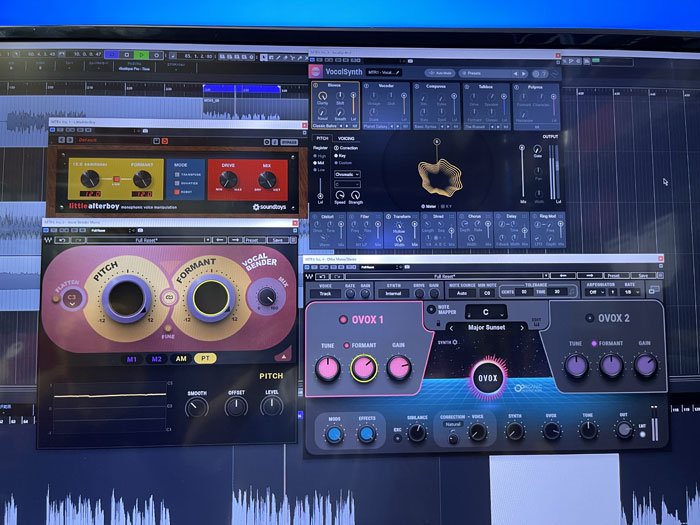Image resolution: width=700 pixels, height=525 pixels.
Task: Toggle Note Mapper power in OVox
Action: [431, 309]
